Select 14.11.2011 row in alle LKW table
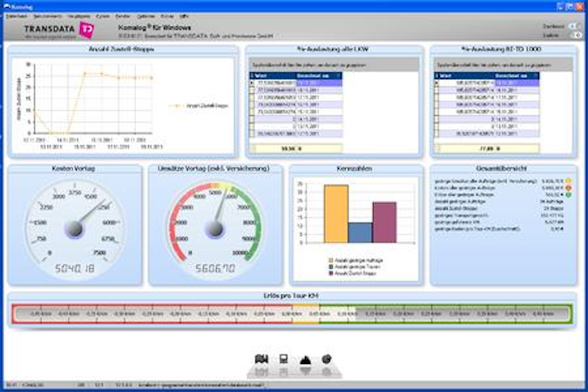The image size is (588, 392). point(296,119)
